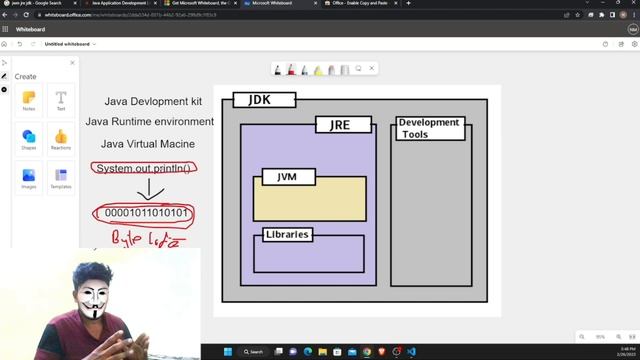Select the 'Java Runtime environment' text

coord(149,122)
